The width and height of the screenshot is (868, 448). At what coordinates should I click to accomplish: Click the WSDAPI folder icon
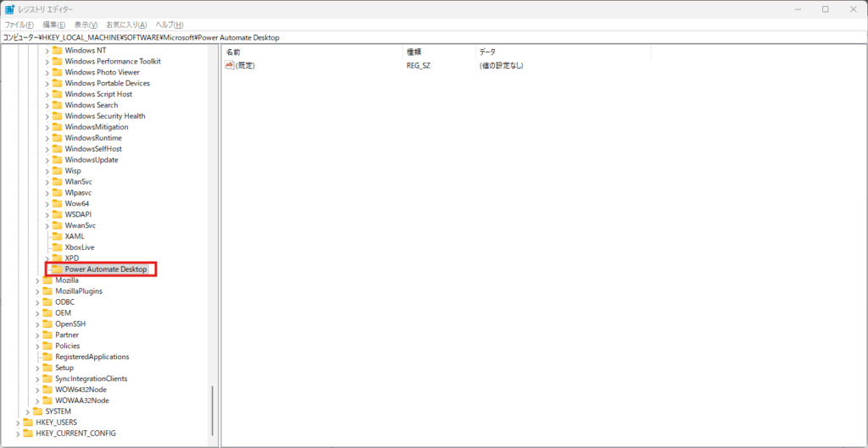point(57,214)
